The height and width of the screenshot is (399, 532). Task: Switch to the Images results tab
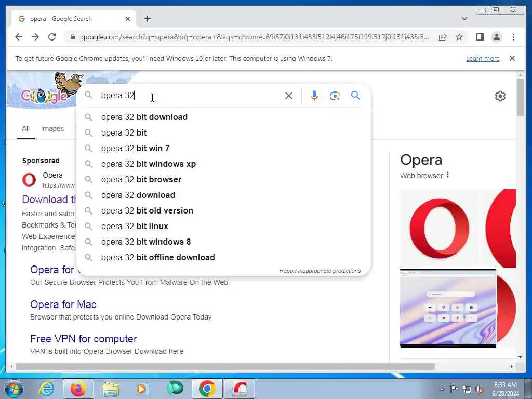point(52,129)
